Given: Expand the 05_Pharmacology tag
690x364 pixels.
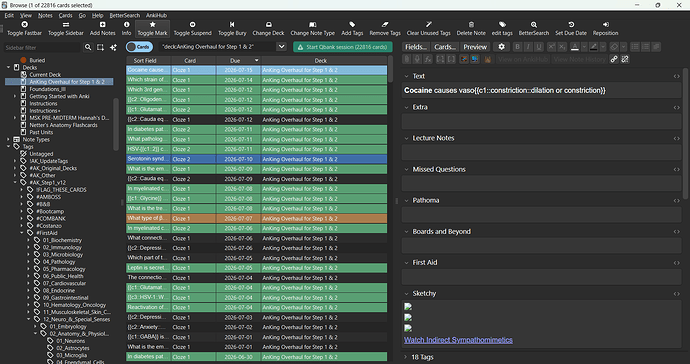Looking at the screenshot, I should (29, 269).
